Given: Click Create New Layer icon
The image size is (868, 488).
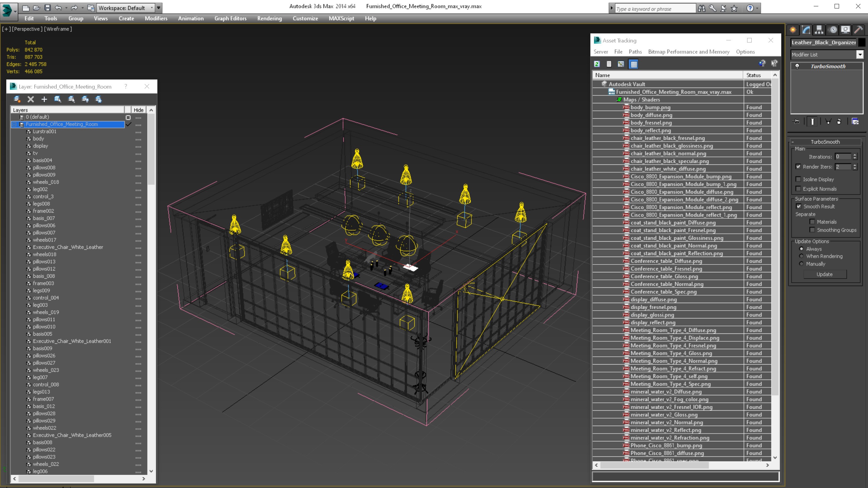Looking at the screenshot, I should 17,99.
